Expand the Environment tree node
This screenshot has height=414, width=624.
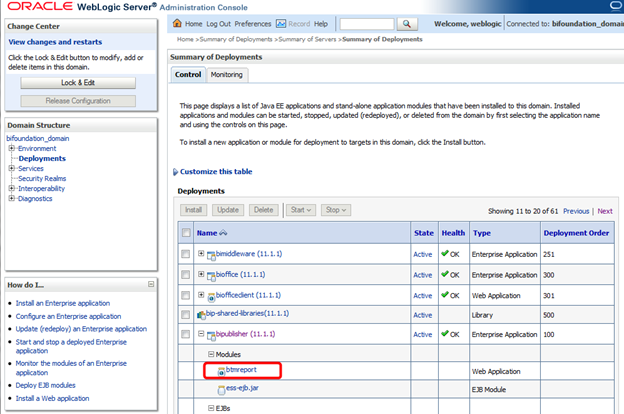12,148
